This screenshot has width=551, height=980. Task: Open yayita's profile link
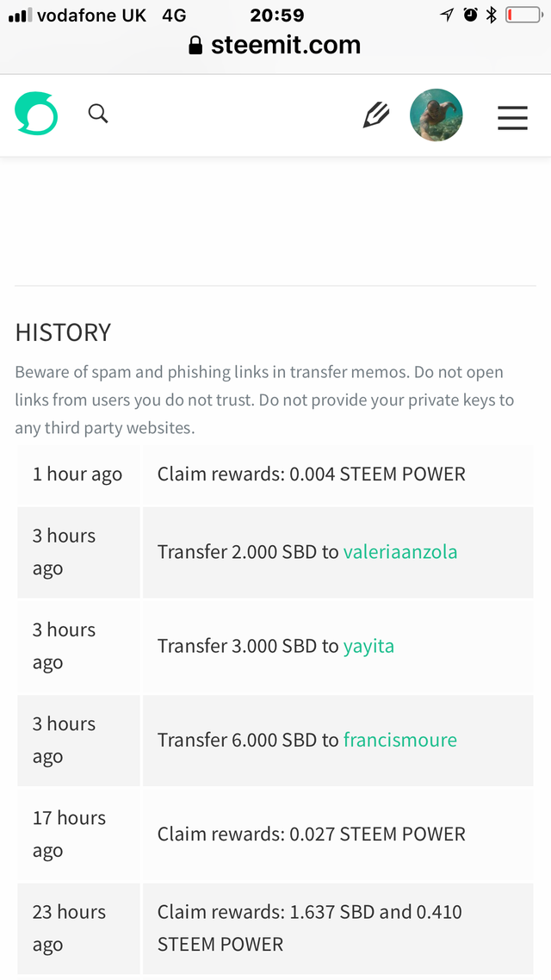368,646
